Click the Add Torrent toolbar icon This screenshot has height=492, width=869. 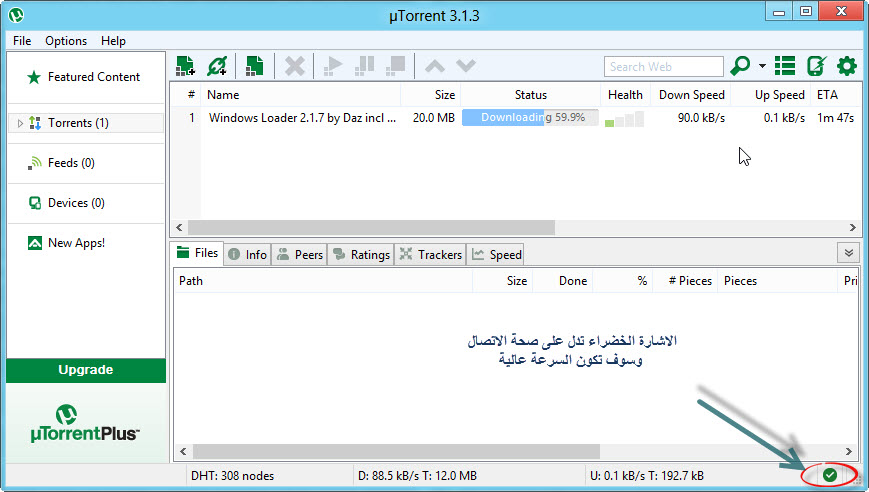pyautogui.click(x=186, y=66)
